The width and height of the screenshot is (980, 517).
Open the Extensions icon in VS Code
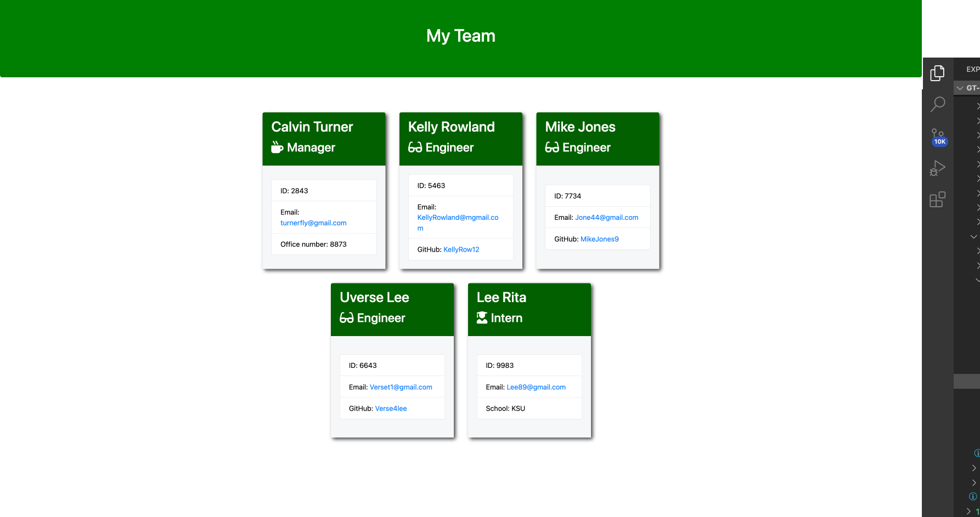[x=938, y=200]
